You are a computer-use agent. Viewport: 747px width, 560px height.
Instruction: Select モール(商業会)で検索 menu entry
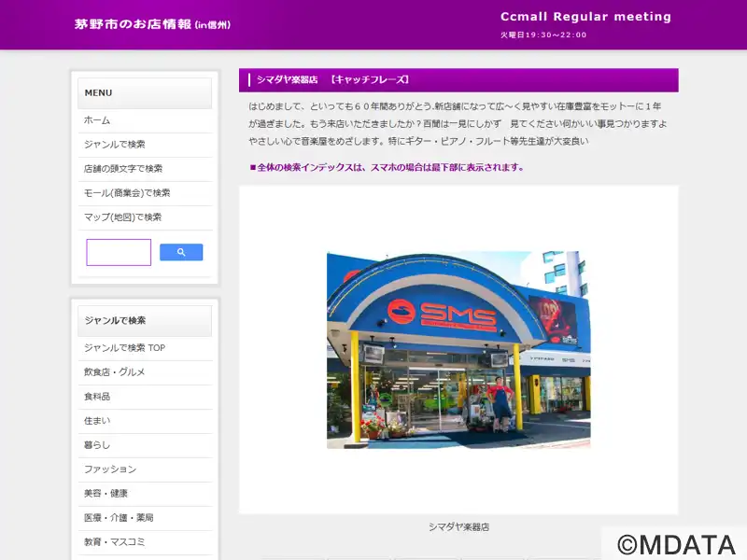click(145, 193)
